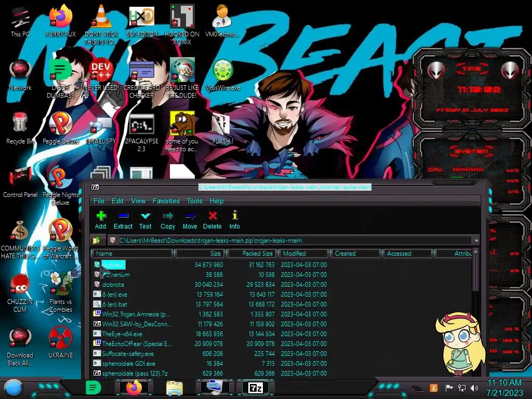
Task: Click the 7z taskbar button
Action: (256, 388)
